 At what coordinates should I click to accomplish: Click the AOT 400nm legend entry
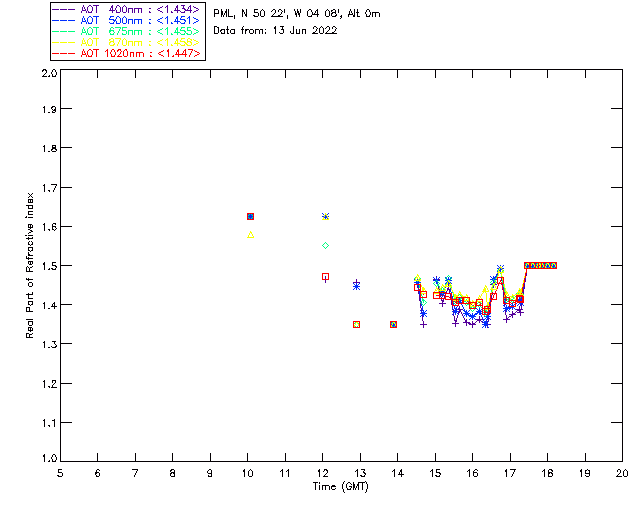[x=127, y=9]
